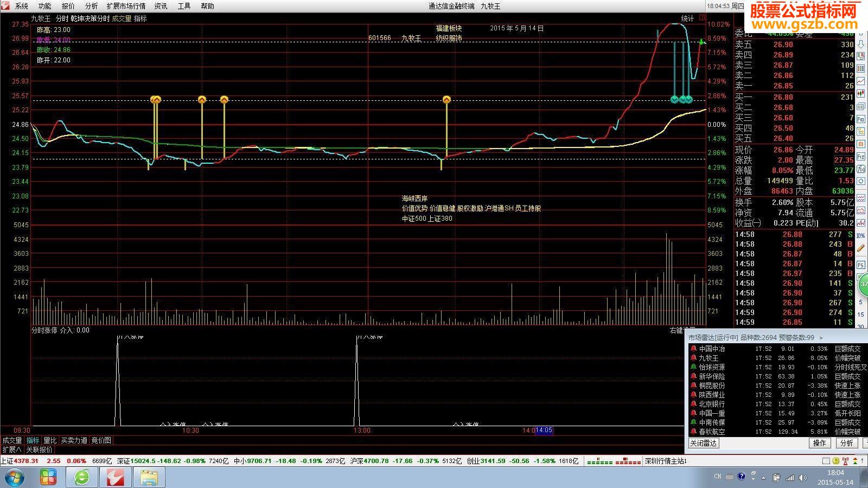Click the 深圳行情主站1 server label
The image size is (868, 488).
(666, 461)
